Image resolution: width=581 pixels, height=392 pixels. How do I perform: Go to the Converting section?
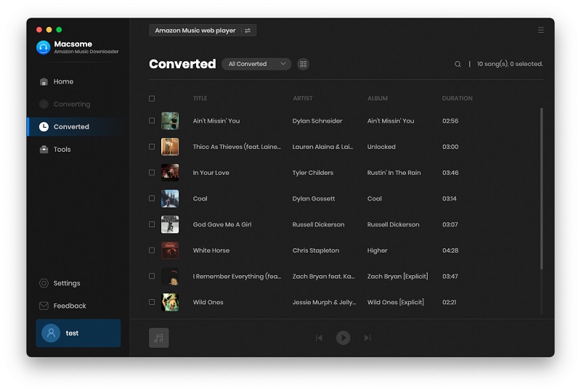[x=65, y=104]
